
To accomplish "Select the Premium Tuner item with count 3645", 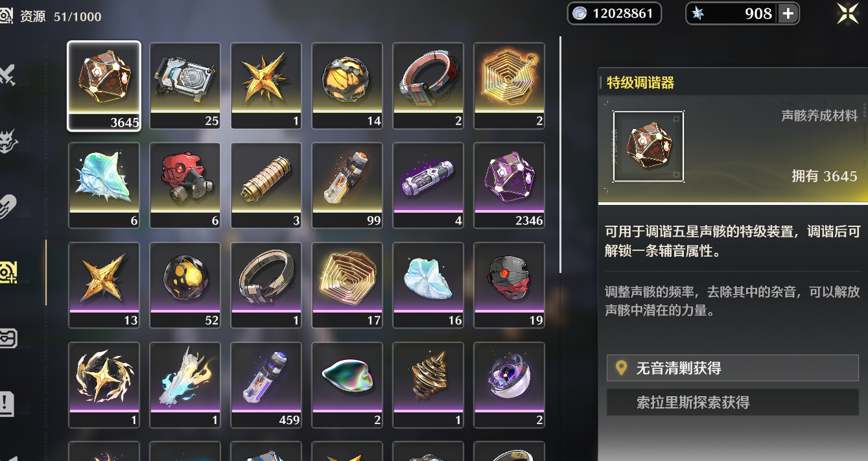I will click(x=104, y=86).
